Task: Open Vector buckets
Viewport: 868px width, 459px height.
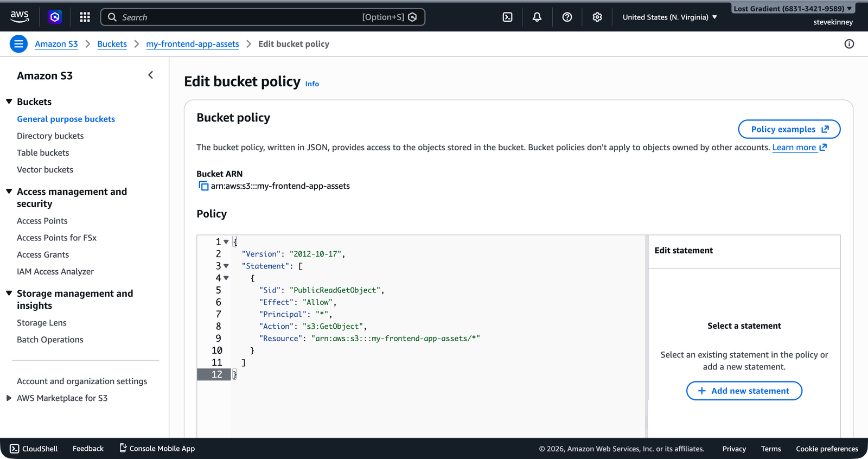Action: pyautogui.click(x=45, y=169)
